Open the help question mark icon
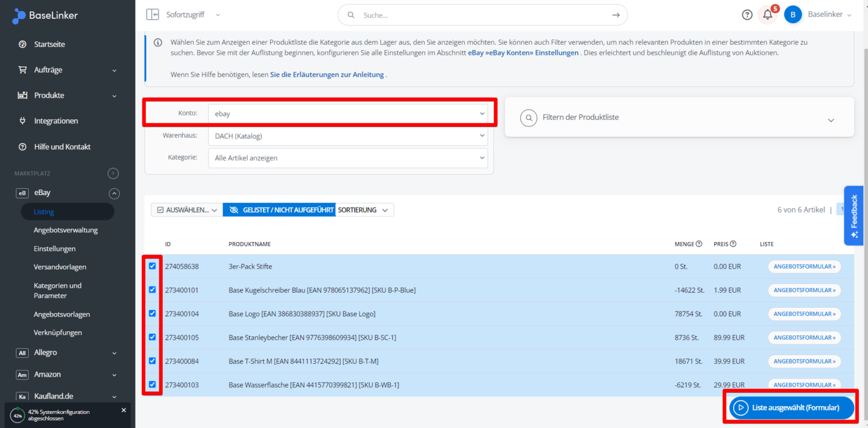 point(747,15)
